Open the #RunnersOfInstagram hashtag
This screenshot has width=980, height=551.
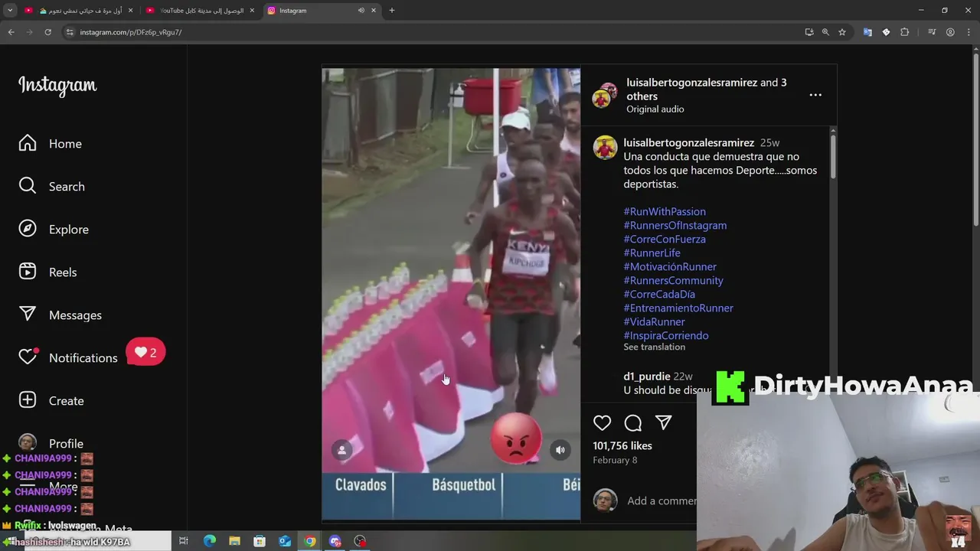pos(675,225)
